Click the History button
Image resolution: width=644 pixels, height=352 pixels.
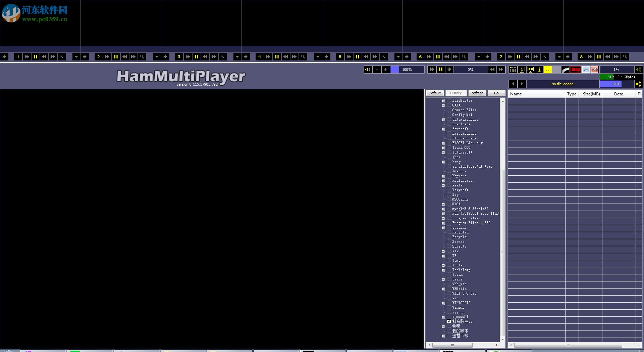coord(456,93)
